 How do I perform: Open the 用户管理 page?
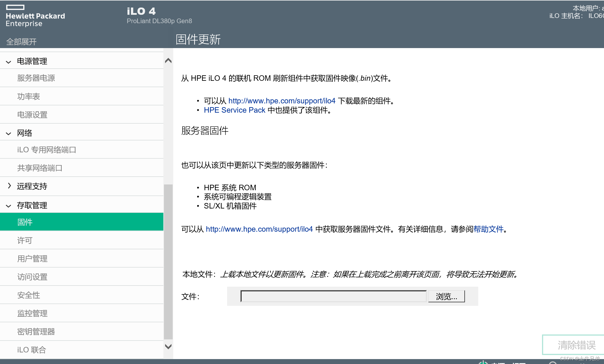pos(32,259)
